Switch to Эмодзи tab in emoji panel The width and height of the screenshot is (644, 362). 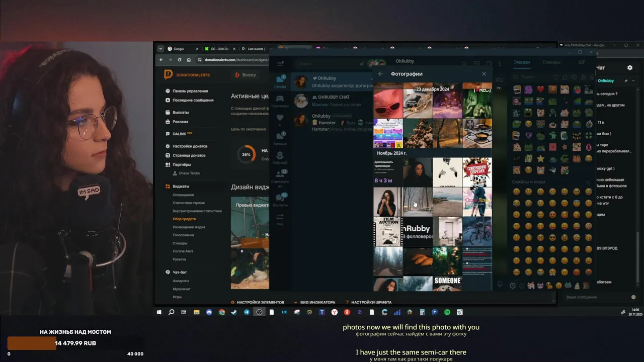[522, 62]
